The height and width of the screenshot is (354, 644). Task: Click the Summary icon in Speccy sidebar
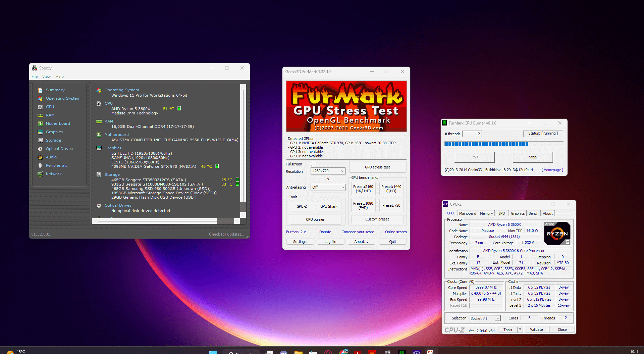(40, 90)
